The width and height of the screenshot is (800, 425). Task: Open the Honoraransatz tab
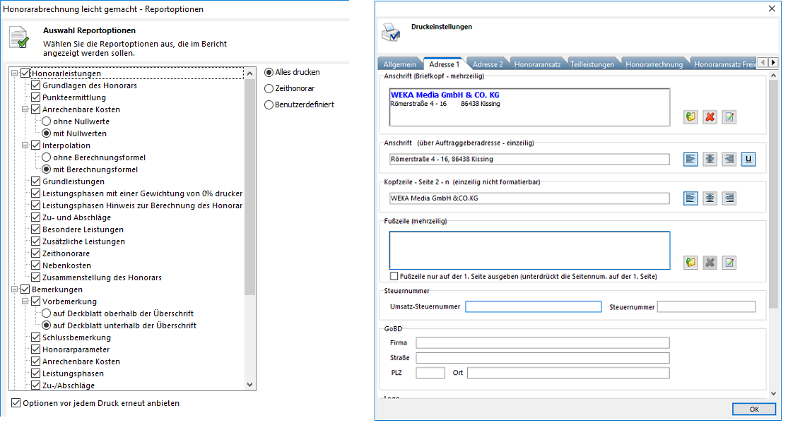pyautogui.click(x=537, y=64)
